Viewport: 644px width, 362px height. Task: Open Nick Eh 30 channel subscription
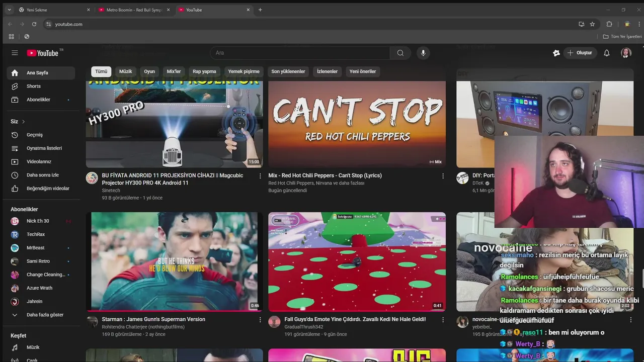point(41,221)
